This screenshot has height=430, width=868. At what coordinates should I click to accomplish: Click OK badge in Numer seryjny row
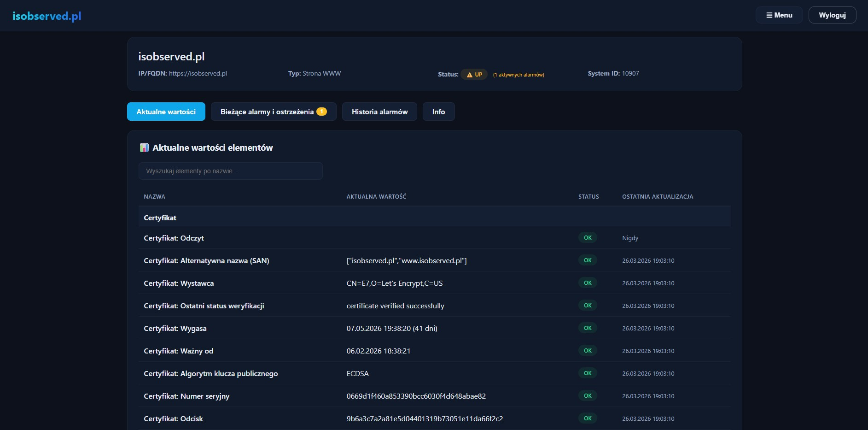point(588,395)
